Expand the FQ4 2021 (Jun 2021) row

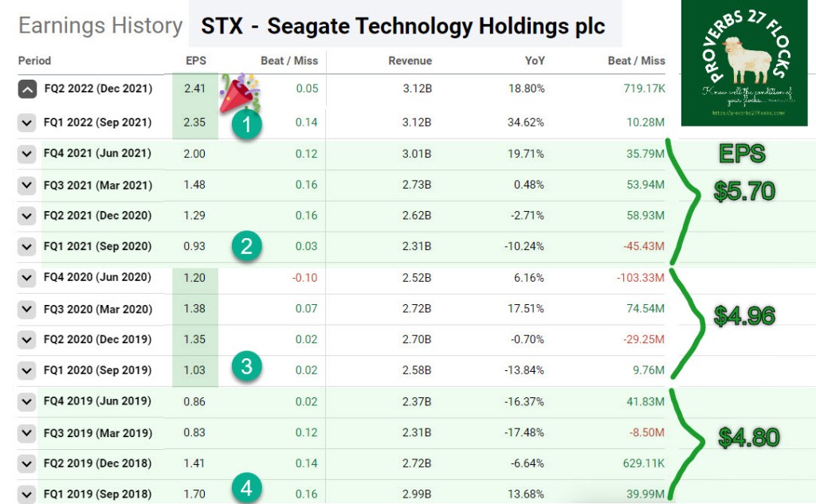tap(28, 153)
